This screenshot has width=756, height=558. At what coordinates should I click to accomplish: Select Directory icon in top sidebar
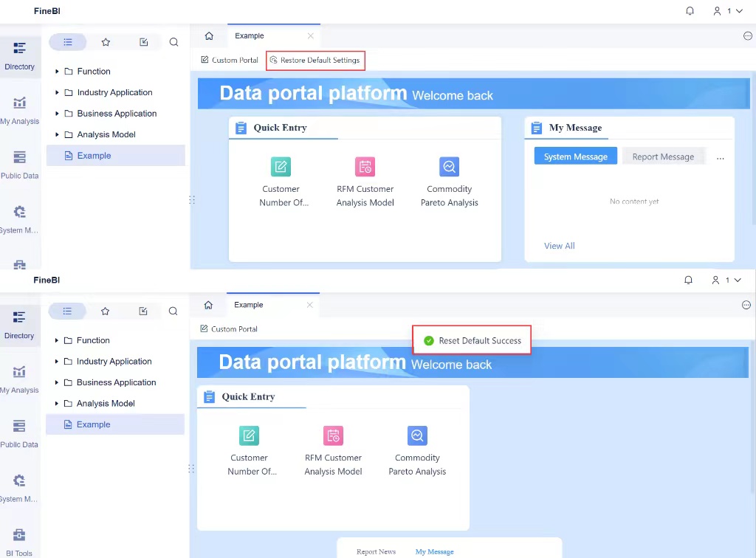coord(20,57)
